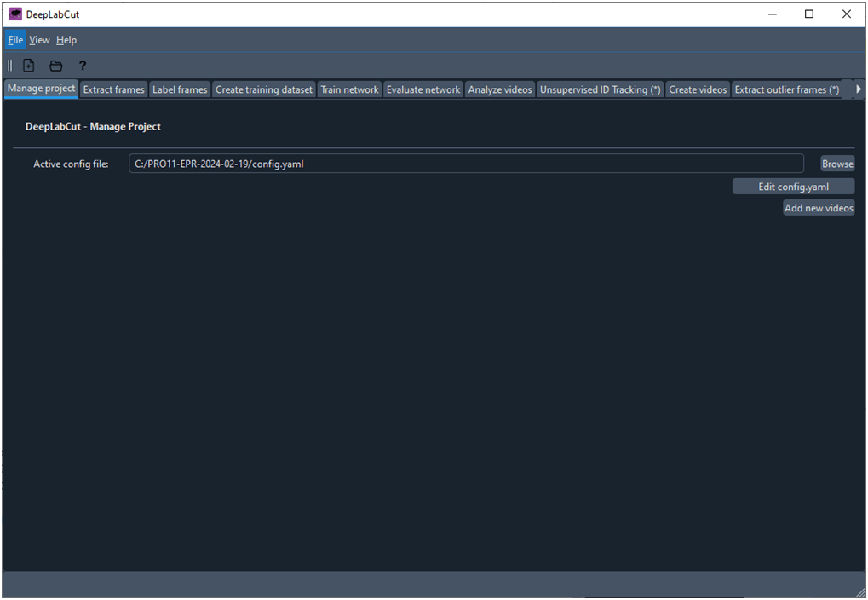Select the Analyze videos tab
868x600 pixels.
pos(500,89)
